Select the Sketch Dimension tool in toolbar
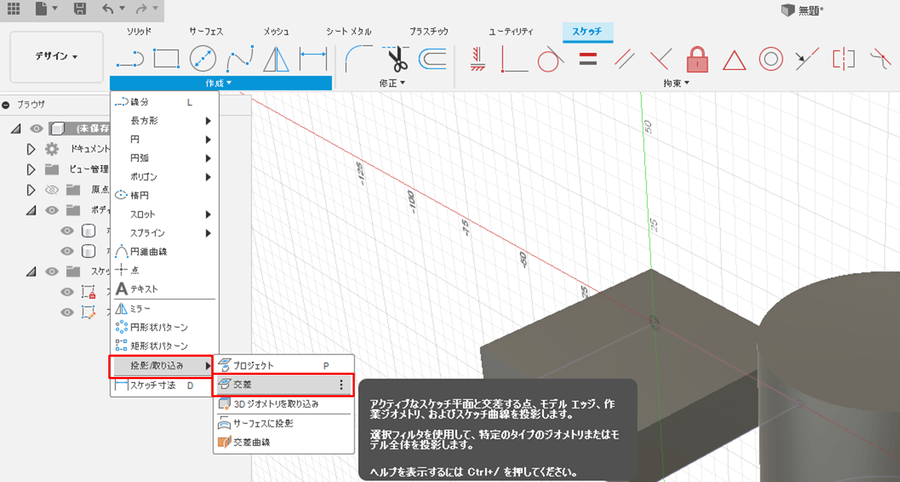The height and width of the screenshot is (482, 900). click(313, 59)
